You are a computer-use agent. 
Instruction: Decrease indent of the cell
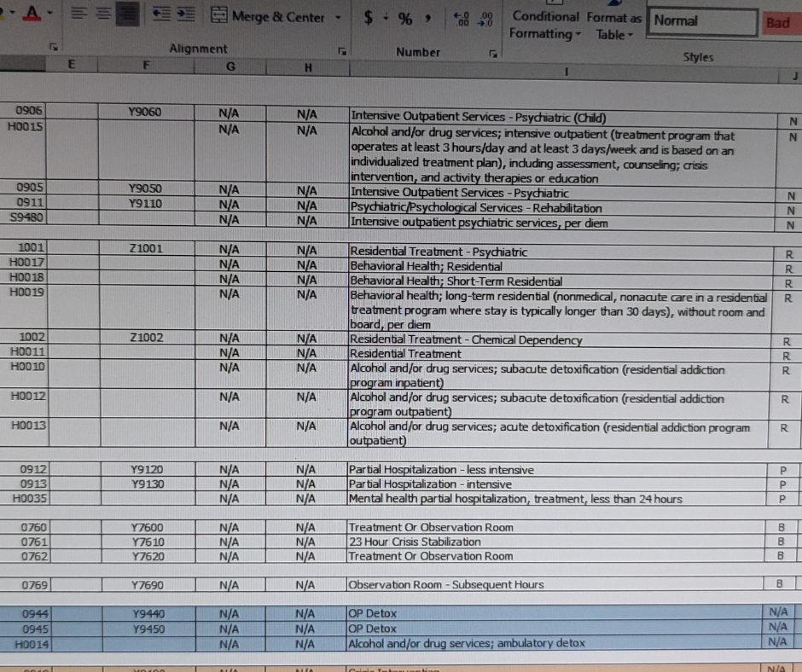click(161, 14)
